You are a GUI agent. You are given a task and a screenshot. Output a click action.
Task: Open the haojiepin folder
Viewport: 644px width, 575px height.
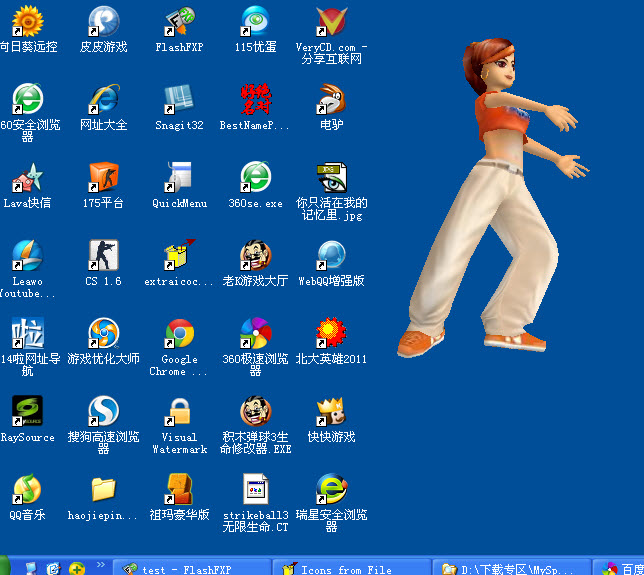click(103, 490)
